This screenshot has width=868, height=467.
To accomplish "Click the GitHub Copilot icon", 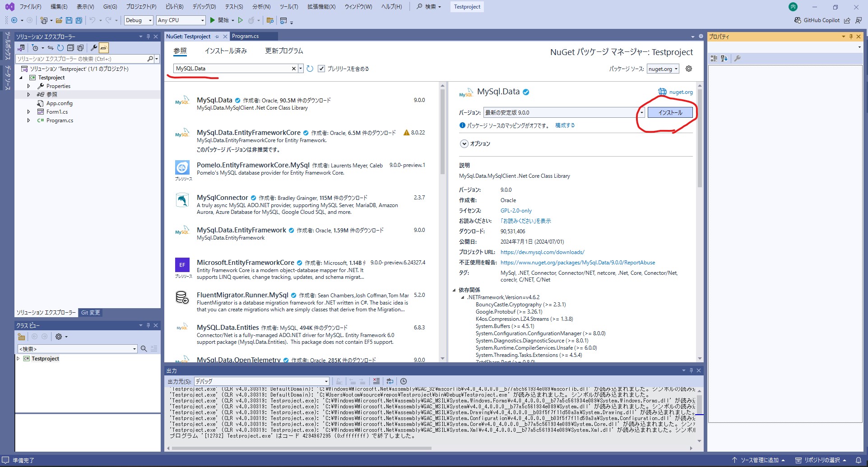I will (798, 20).
